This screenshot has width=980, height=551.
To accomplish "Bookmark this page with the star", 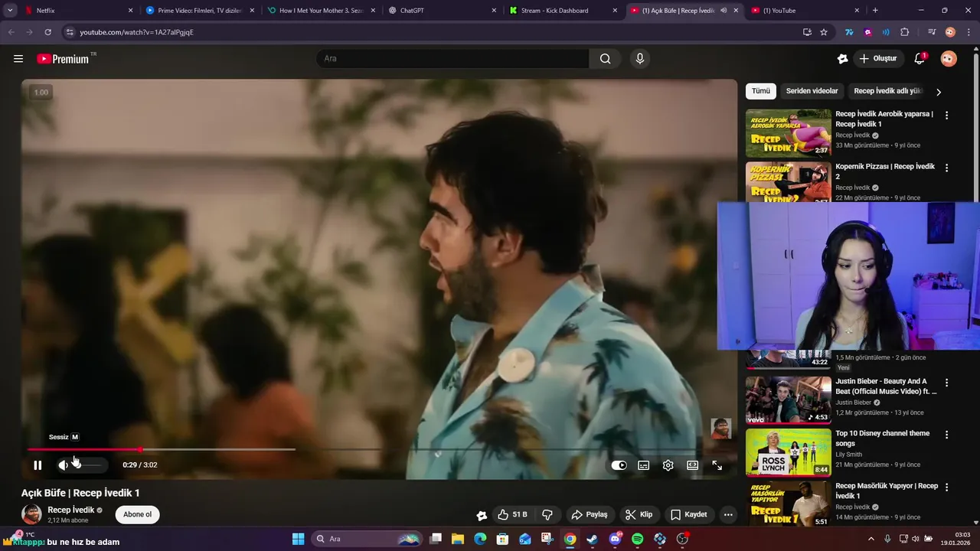I will tap(824, 32).
